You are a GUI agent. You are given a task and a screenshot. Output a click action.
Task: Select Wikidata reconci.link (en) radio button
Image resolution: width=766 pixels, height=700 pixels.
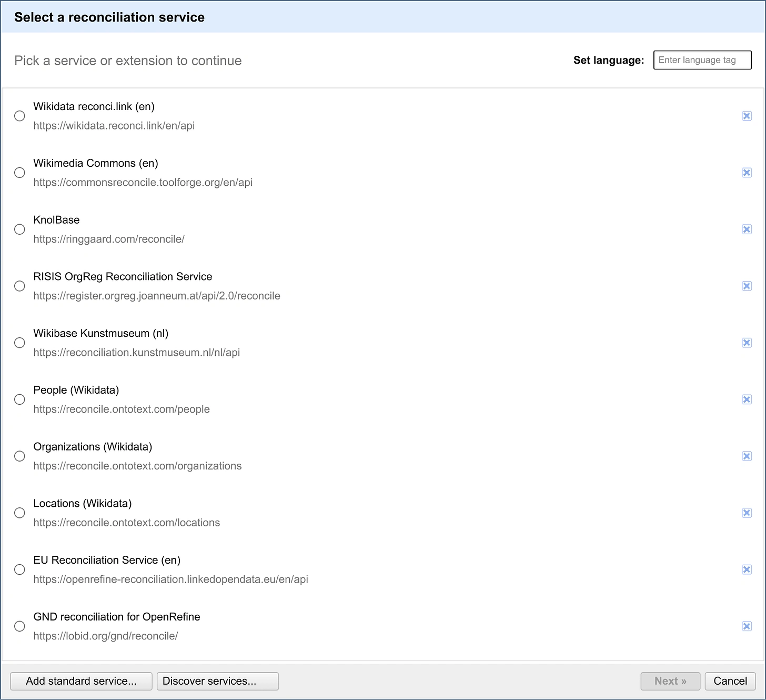[19, 116]
